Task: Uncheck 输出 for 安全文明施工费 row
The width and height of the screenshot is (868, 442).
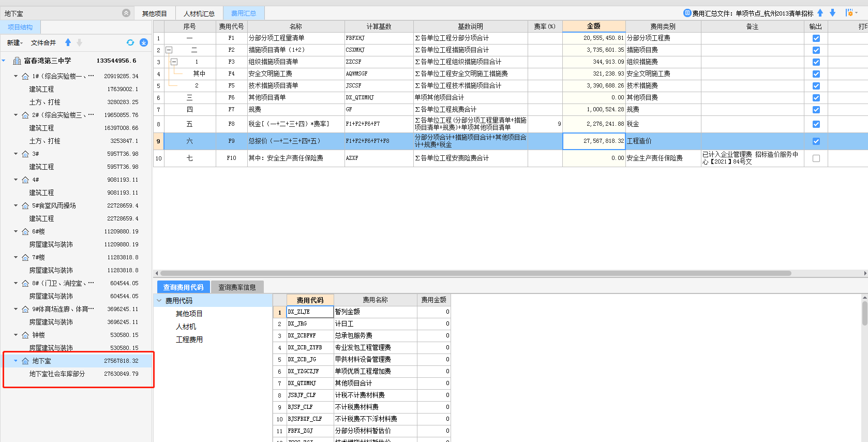Action: (x=816, y=74)
